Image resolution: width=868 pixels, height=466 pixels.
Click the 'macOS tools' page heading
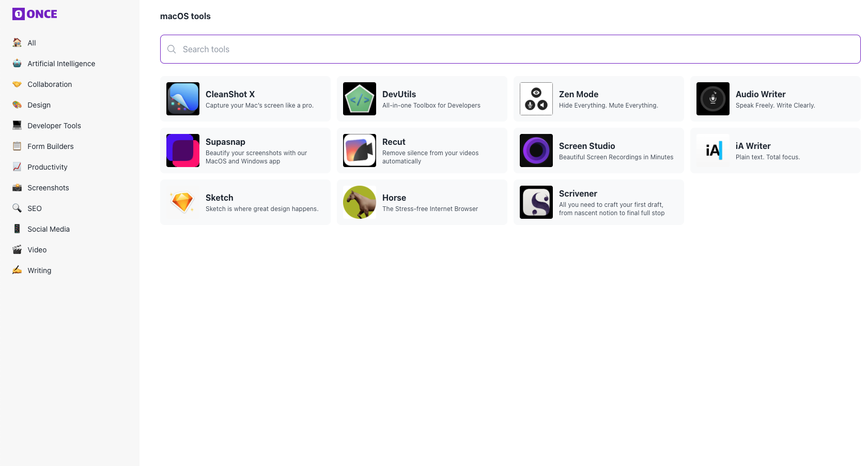click(185, 16)
